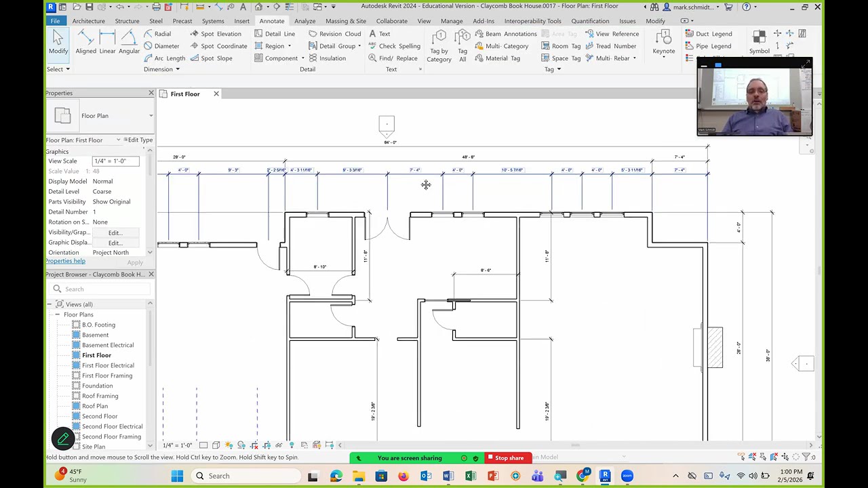Open the Pipe Legend tool
This screenshot has height=488, width=868.
(707, 46)
